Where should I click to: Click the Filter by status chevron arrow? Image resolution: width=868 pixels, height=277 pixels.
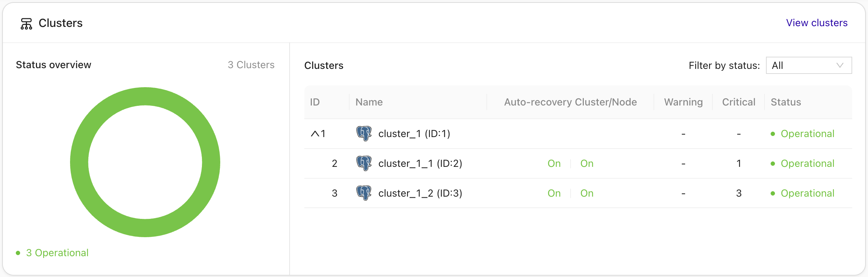[840, 65]
